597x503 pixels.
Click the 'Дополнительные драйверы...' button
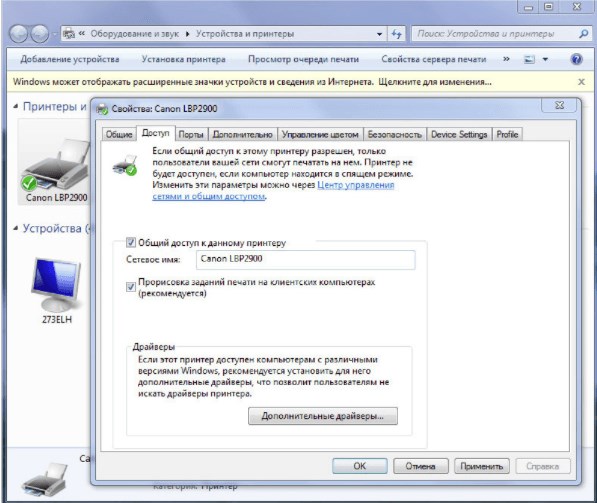(323, 416)
